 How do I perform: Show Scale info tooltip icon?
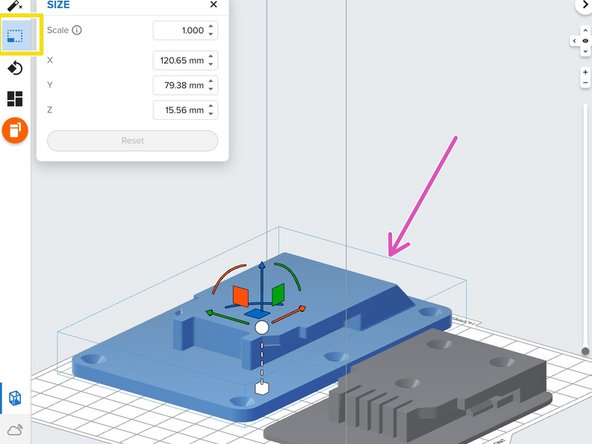tap(77, 30)
